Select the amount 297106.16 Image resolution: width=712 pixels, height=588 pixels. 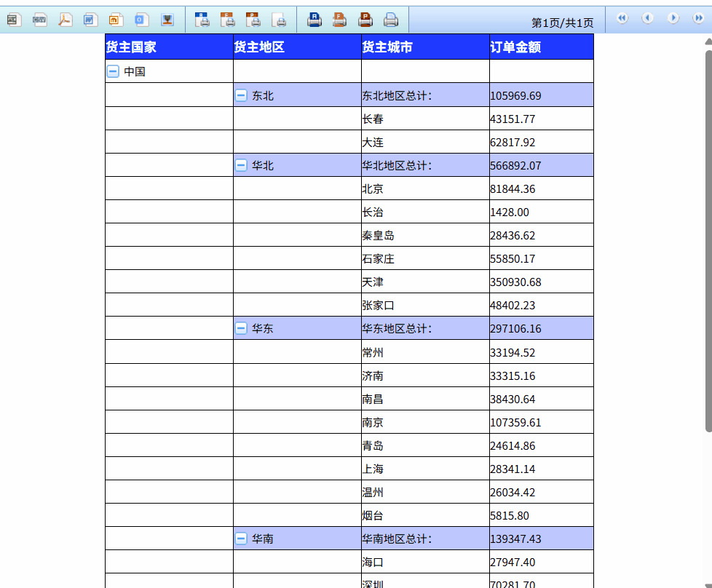point(541,328)
